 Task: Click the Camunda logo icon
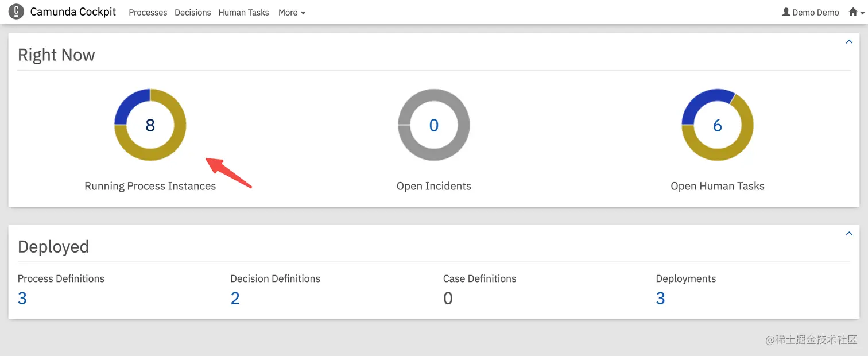point(17,11)
